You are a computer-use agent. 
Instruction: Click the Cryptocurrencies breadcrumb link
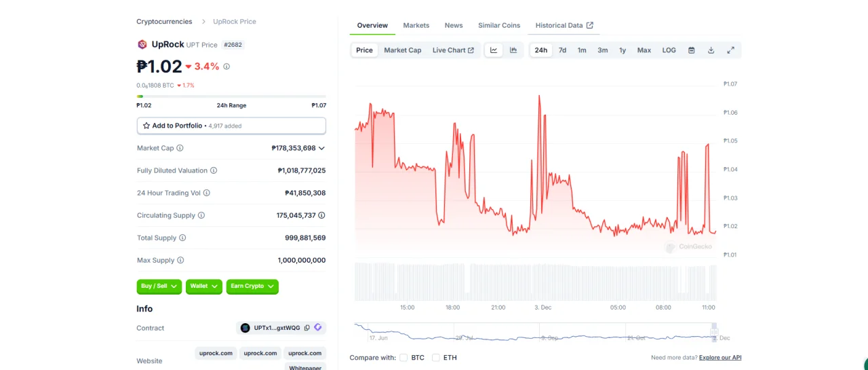[x=164, y=22]
